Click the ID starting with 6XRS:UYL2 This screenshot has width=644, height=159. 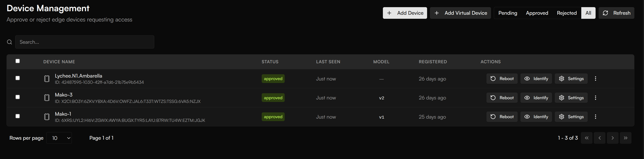click(x=130, y=121)
